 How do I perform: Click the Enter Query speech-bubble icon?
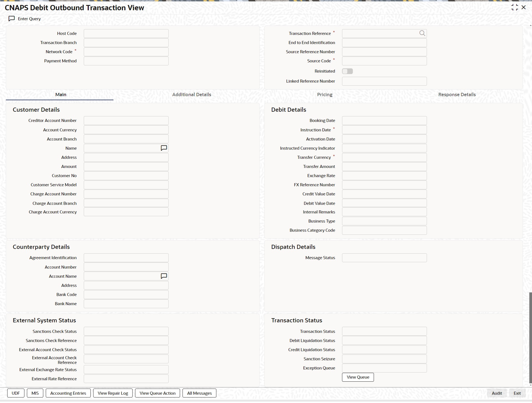pos(12,19)
